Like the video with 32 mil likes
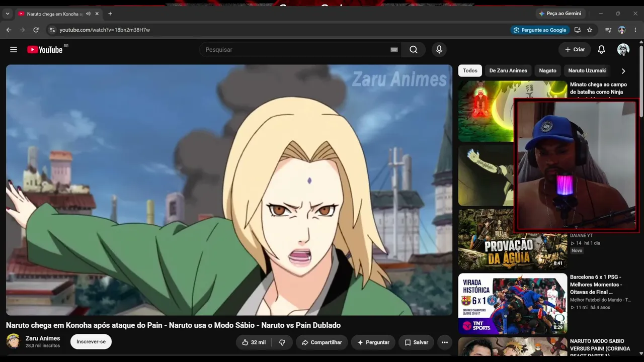This screenshot has height=362, width=644. pyautogui.click(x=254, y=342)
